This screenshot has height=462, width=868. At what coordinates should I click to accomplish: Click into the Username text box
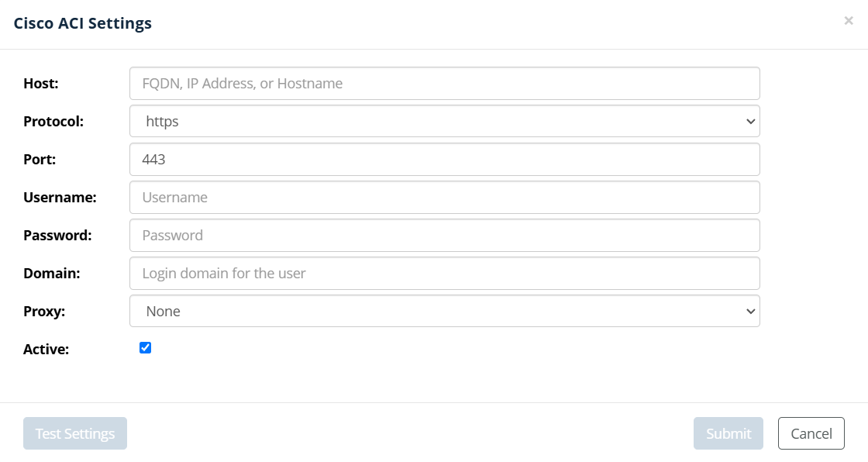tap(444, 197)
